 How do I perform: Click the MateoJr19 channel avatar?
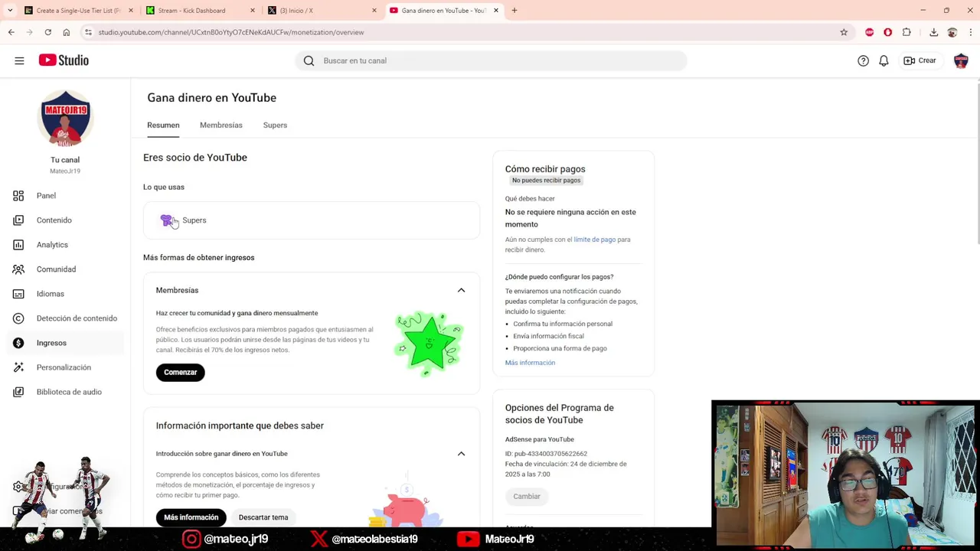(x=65, y=119)
